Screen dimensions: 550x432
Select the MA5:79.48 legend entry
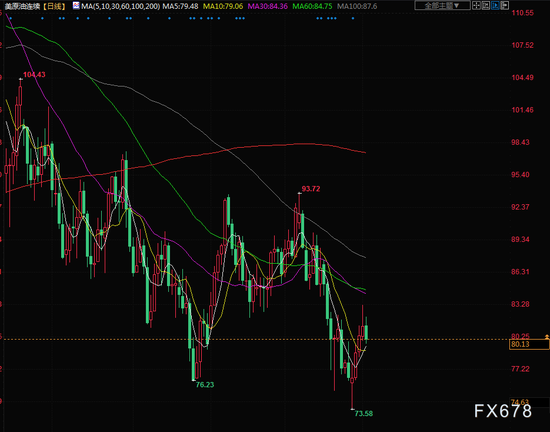click(x=180, y=6)
